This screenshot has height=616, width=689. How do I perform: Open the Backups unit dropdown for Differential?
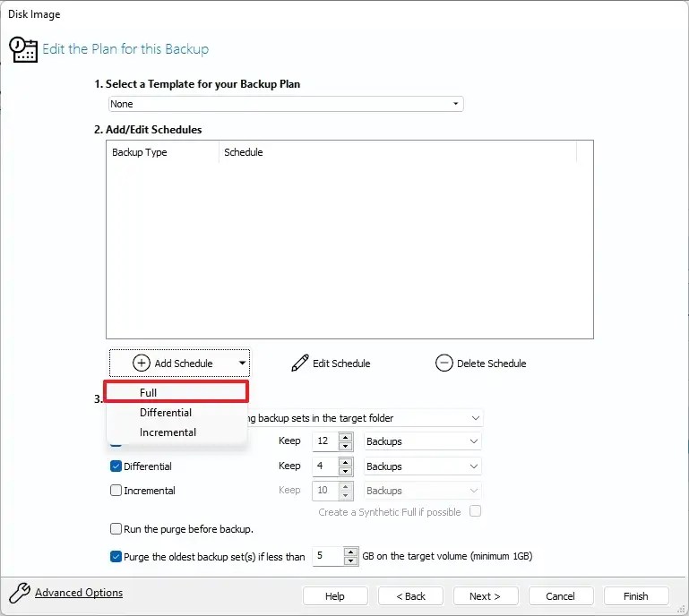click(422, 466)
